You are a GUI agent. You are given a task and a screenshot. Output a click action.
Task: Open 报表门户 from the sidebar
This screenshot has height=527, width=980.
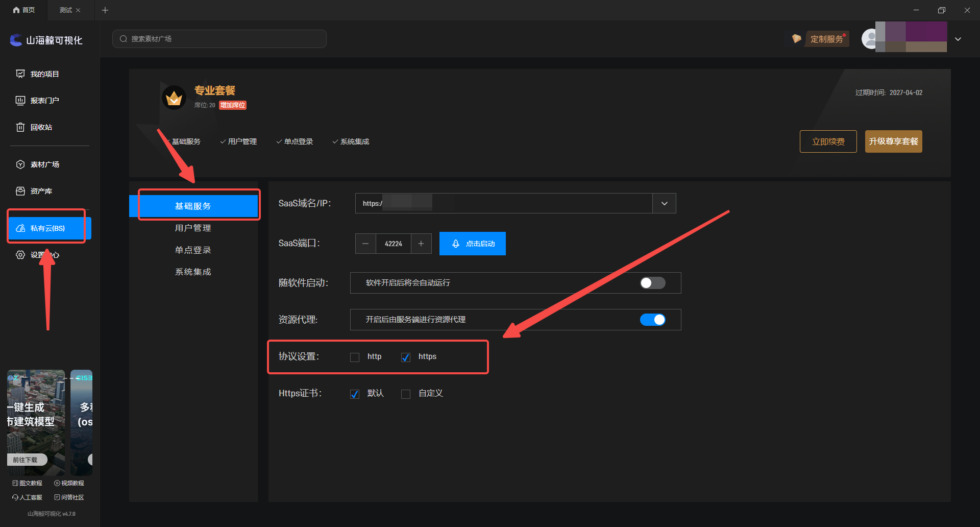point(44,101)
